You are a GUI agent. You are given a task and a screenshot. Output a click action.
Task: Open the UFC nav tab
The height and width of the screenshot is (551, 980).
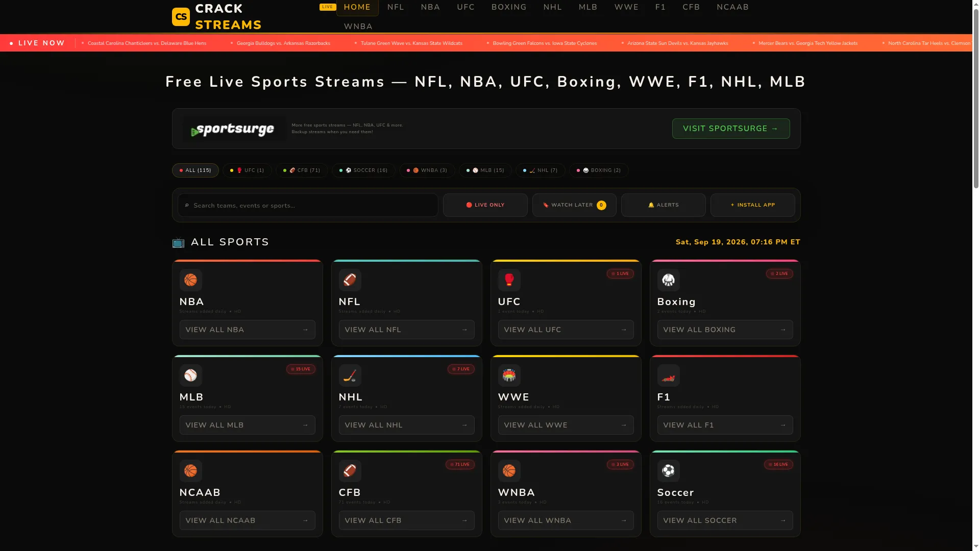466,7
